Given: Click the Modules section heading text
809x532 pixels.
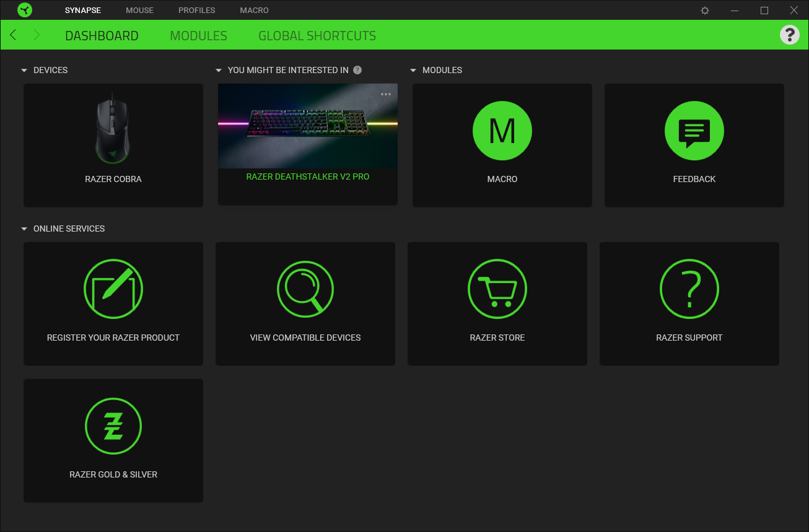Looking at the screenshot, I should (x=442, y=70).
